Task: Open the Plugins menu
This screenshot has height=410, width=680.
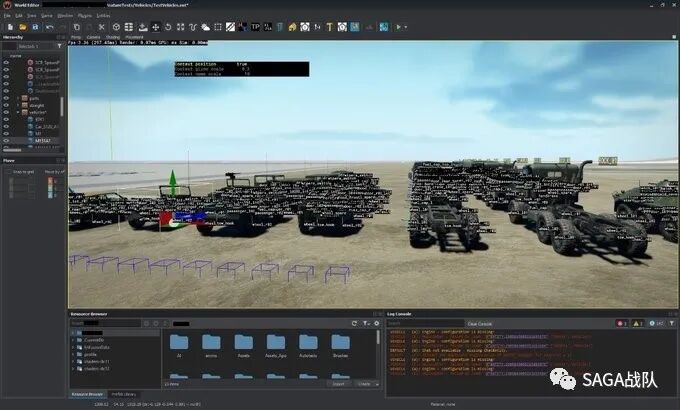Action: click(x=85, y=16)
